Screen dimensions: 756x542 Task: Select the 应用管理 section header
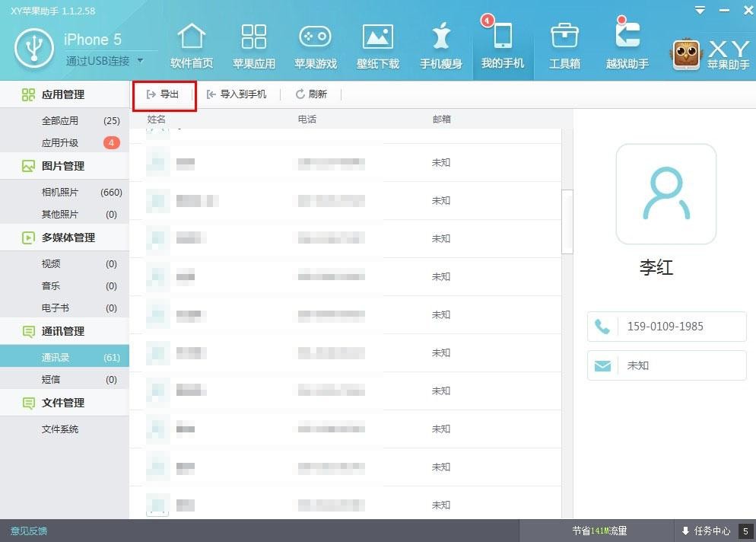(65, 94)
